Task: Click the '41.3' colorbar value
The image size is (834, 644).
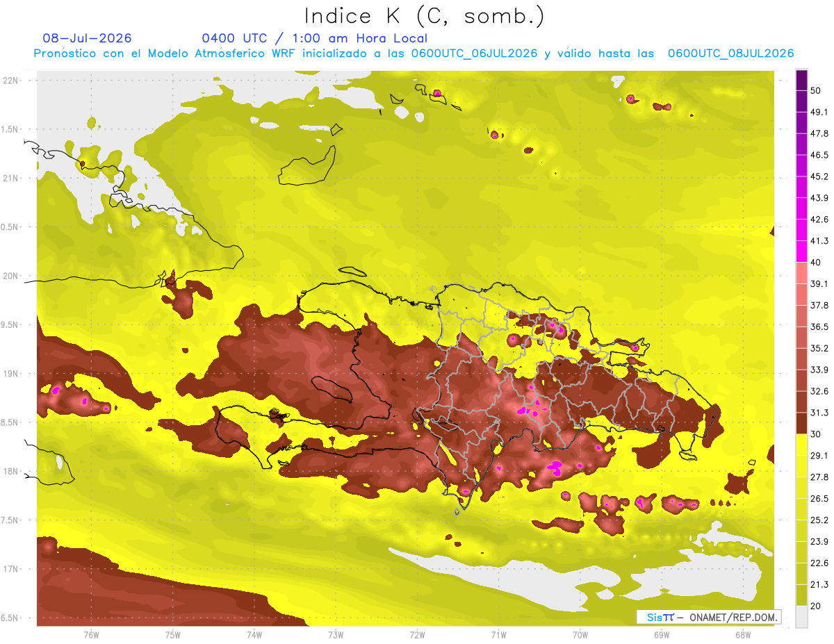Action: coord(819,241)
